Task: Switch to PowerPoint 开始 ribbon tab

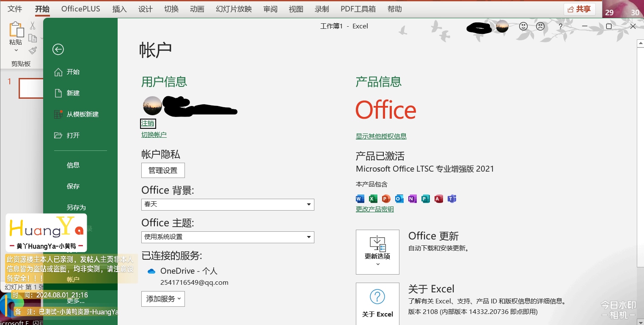Action: point(42,9)
